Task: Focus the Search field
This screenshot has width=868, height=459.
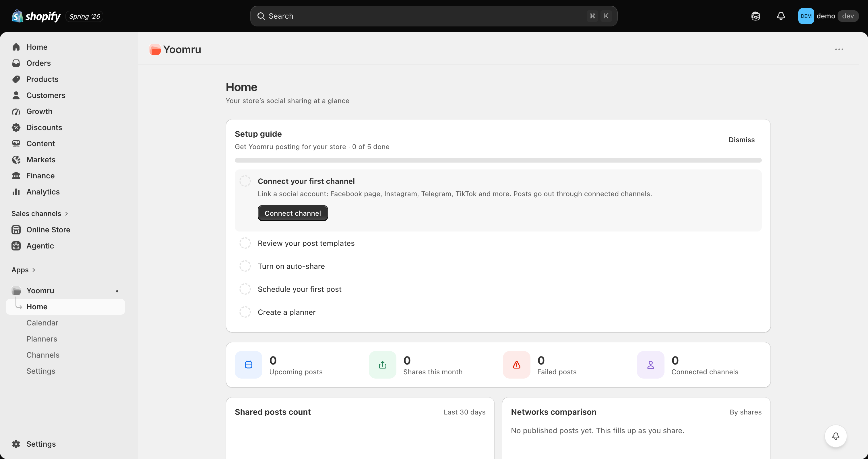Action: click(434, 16)
